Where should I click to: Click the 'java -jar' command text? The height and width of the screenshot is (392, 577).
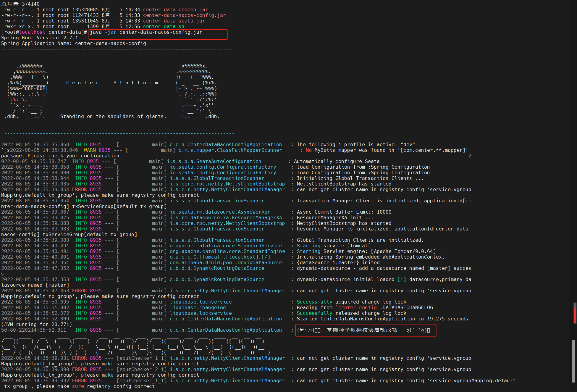coord(103,32)
